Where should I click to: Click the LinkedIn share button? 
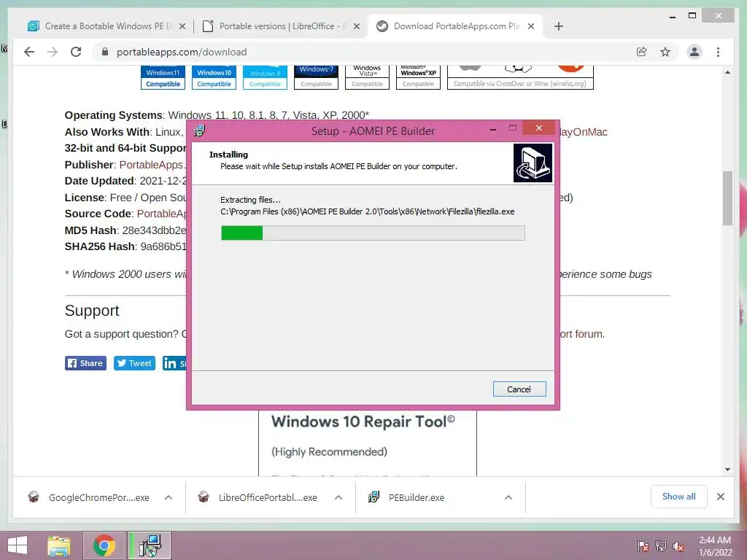[x=174, y=363]
